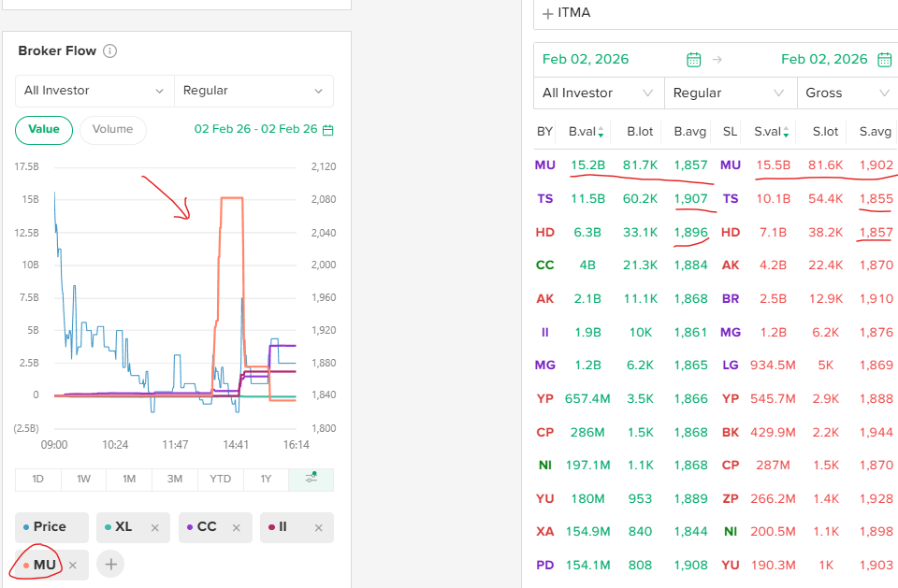Click the Broker Flow info icon

(x=109, y=51)
